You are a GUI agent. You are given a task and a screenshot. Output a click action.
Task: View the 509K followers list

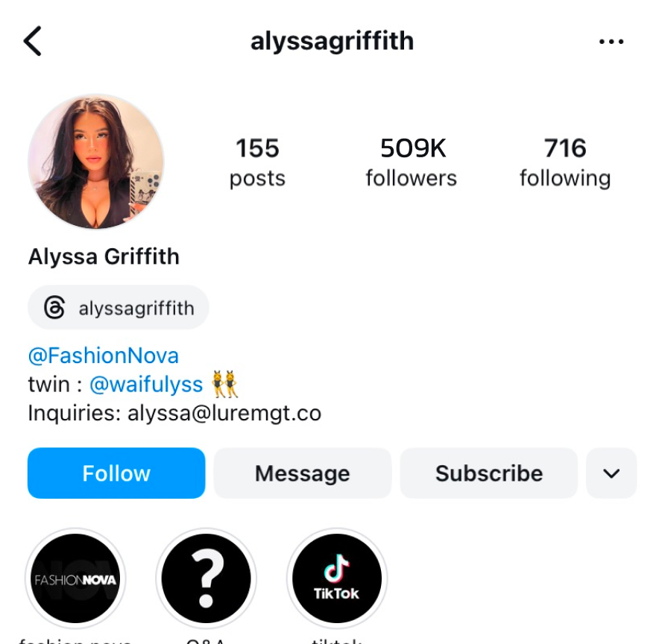coord(412,162)
